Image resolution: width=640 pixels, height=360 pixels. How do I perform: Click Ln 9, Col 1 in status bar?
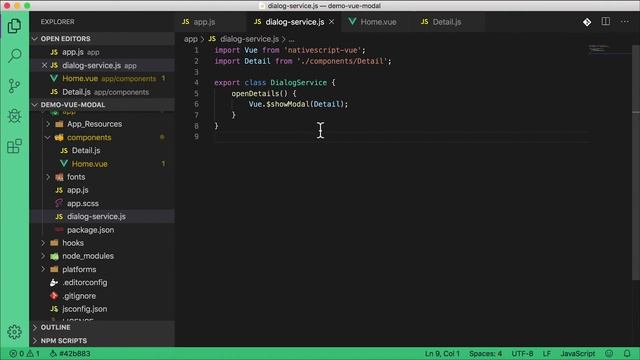tap(442, 353)
